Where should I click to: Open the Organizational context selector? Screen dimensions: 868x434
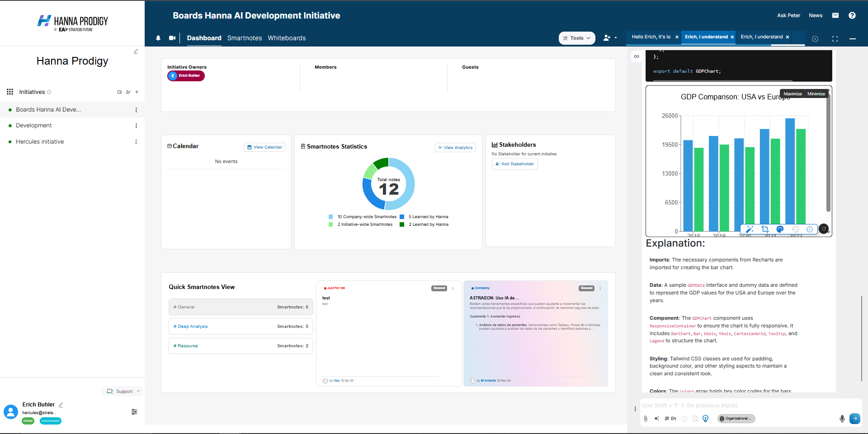tap(736, 419)
